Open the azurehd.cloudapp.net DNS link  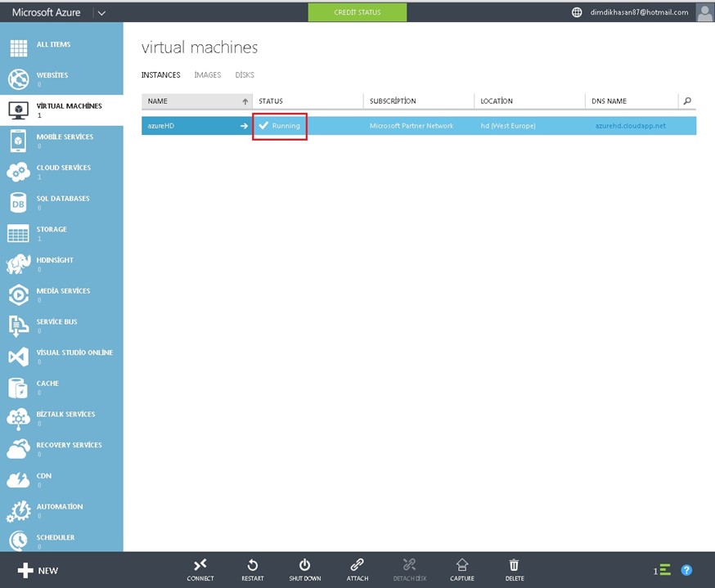click(630, 126)
